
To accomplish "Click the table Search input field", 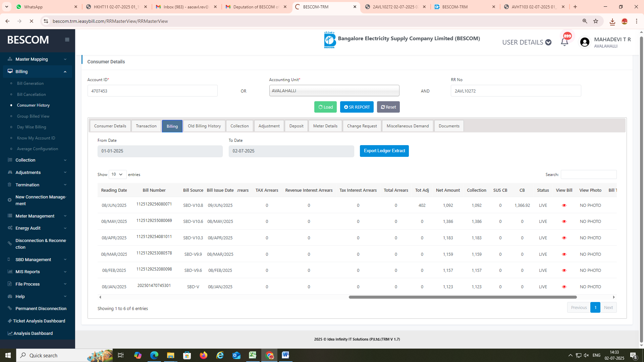I will click(x=588, y=175).
